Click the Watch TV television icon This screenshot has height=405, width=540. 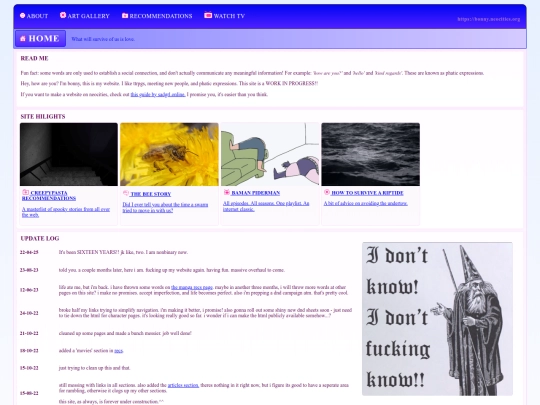[208, 15]
